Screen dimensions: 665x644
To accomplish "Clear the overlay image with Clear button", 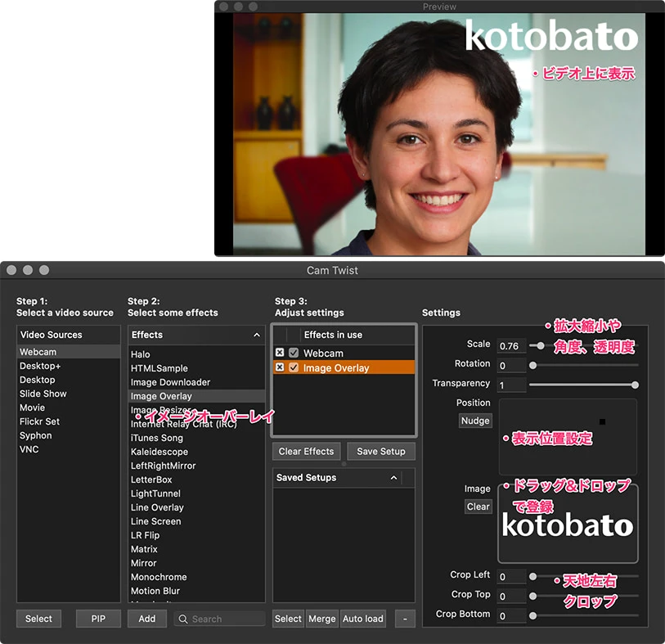I will 478,507.
